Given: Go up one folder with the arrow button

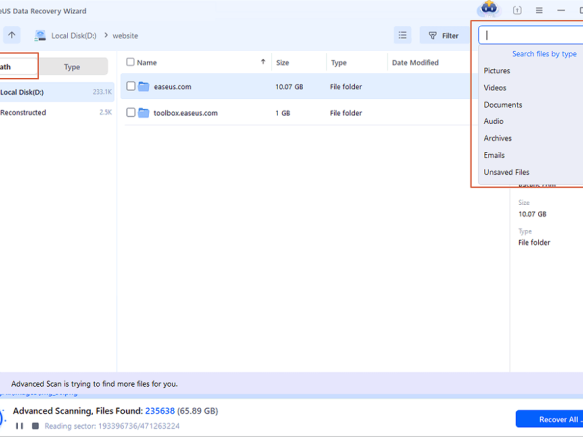Looking at the screenshot, I should pos(12,35).
